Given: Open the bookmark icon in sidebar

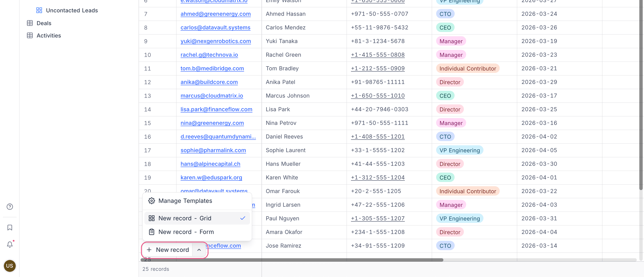Looking at the screenshot, I should 10,227.
